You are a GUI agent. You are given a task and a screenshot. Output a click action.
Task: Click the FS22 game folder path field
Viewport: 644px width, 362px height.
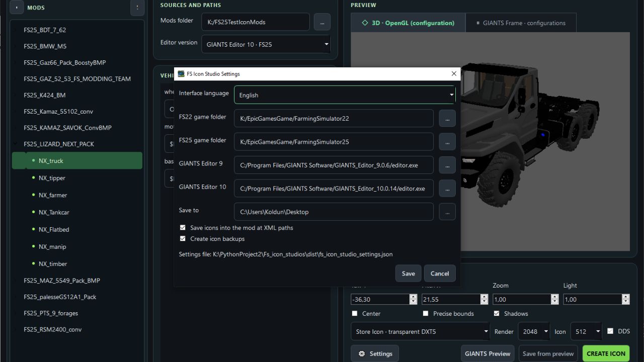[334, 119]
